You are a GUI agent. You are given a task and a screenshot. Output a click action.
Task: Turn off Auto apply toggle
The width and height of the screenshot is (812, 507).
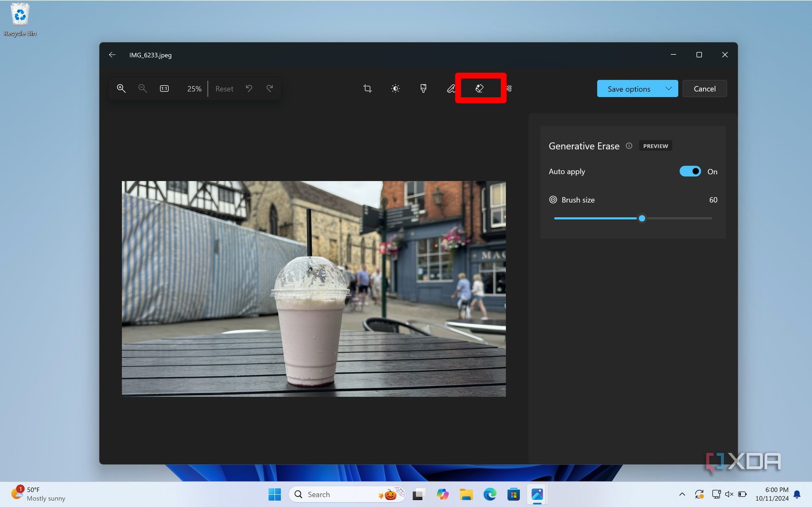point(690,171)
